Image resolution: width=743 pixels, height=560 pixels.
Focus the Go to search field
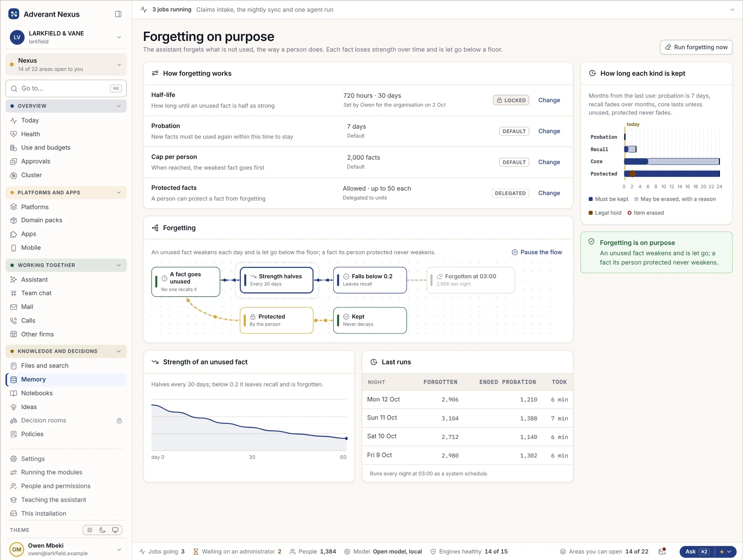coord(66,88)
